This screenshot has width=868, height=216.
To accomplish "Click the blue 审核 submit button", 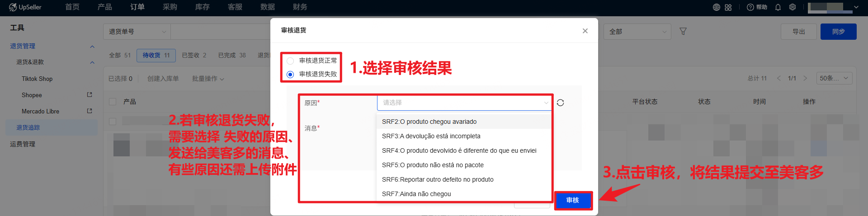I will click(x=573, y=200).
